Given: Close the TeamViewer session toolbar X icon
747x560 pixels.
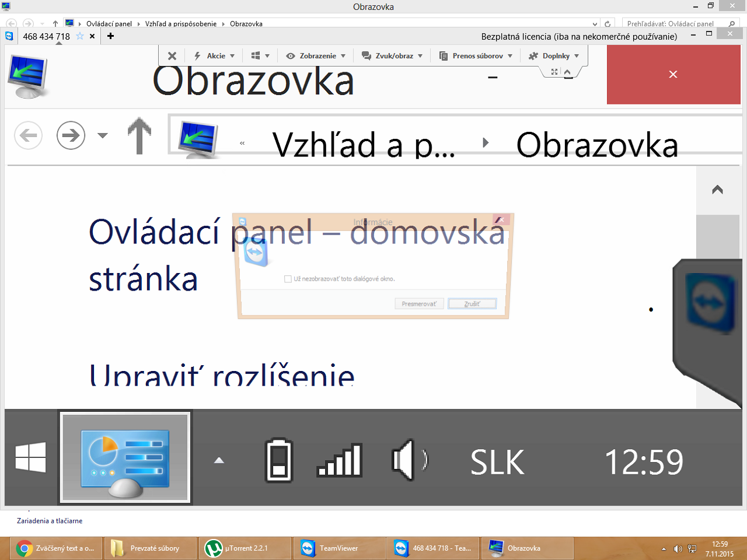Looking at the screenshot, I should click(x=172, y=56).
